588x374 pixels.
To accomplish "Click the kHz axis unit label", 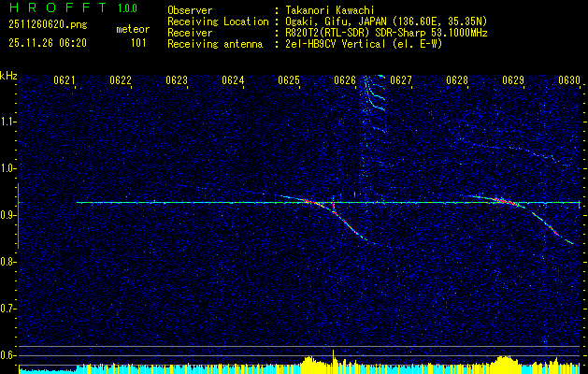I will pyautogui.click(x=8, y=76).
